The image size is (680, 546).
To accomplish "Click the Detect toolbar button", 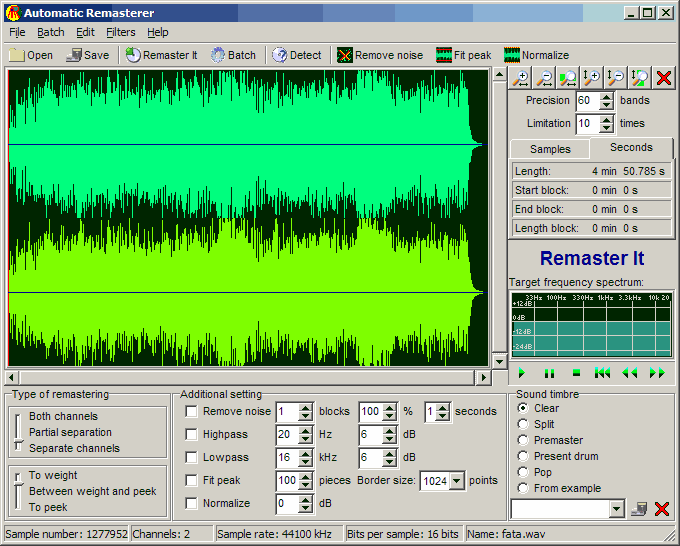I will point(297,55).
